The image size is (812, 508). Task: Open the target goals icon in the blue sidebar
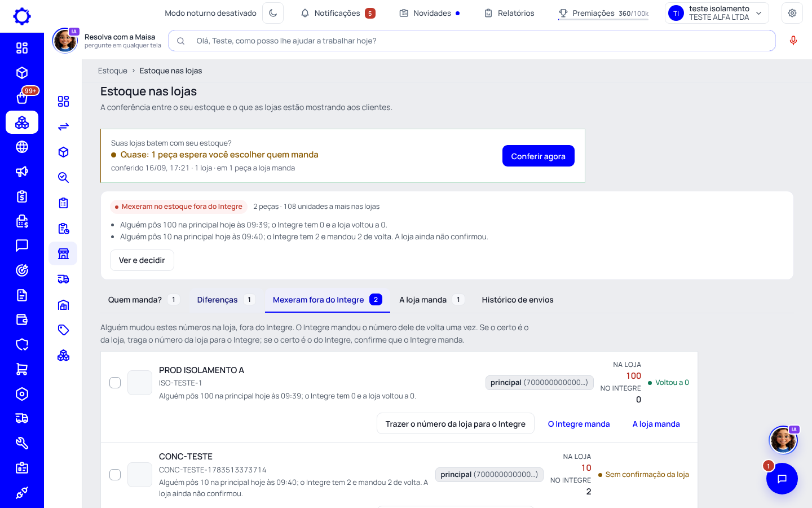(22, 270)
